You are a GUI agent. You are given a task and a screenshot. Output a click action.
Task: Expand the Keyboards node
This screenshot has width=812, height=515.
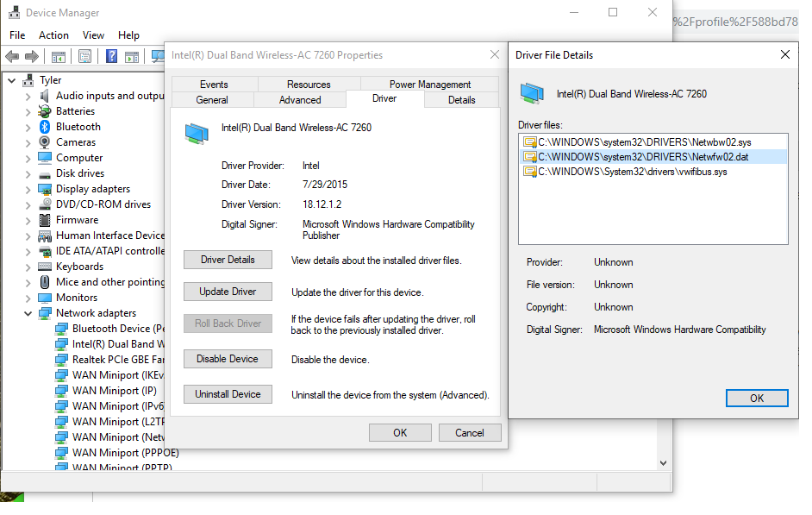[x=28, y=267]
